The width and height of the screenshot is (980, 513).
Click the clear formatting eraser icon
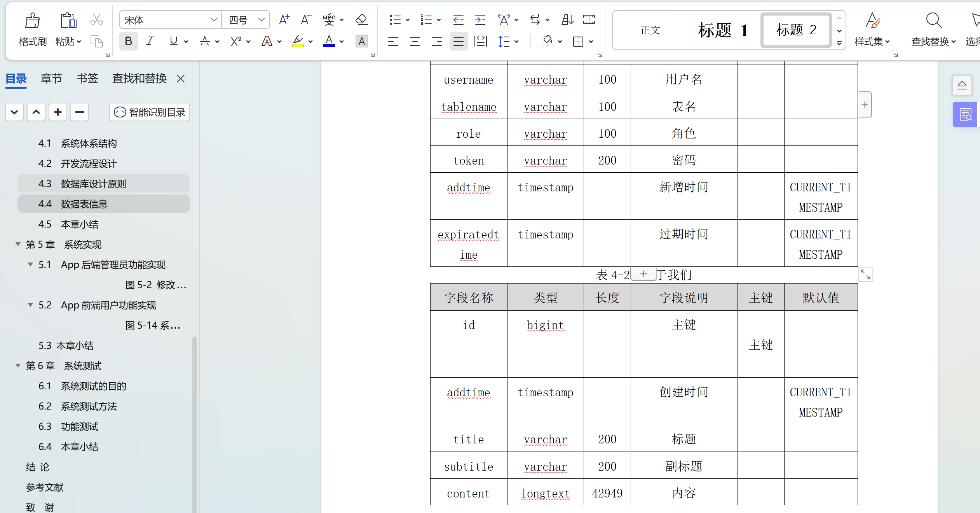point(361,19)
